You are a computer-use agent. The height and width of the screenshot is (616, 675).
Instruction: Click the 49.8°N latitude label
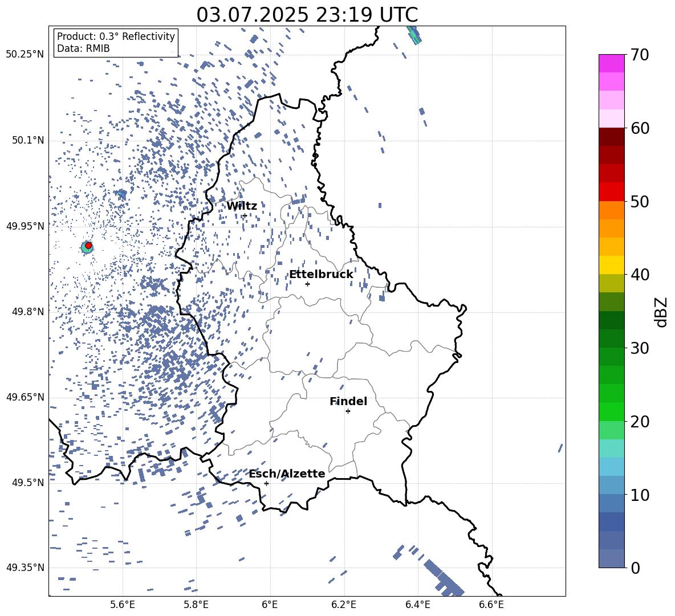click(27, 311)
